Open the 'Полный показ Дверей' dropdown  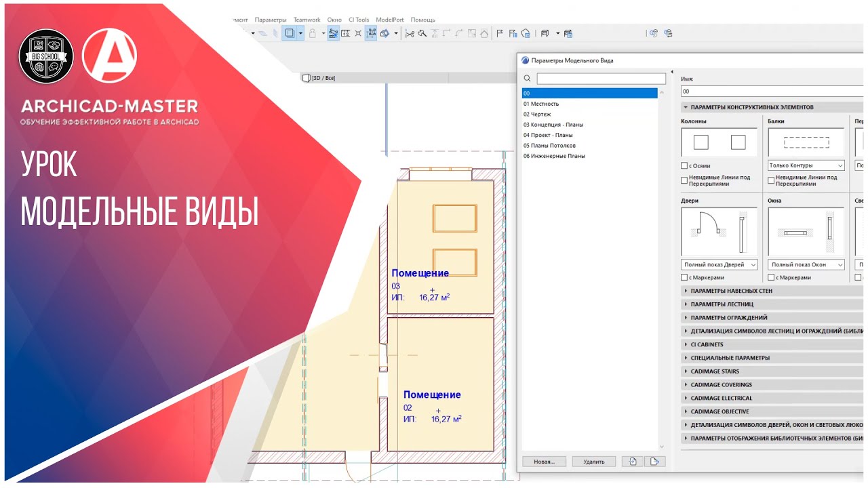pos(719,264)
